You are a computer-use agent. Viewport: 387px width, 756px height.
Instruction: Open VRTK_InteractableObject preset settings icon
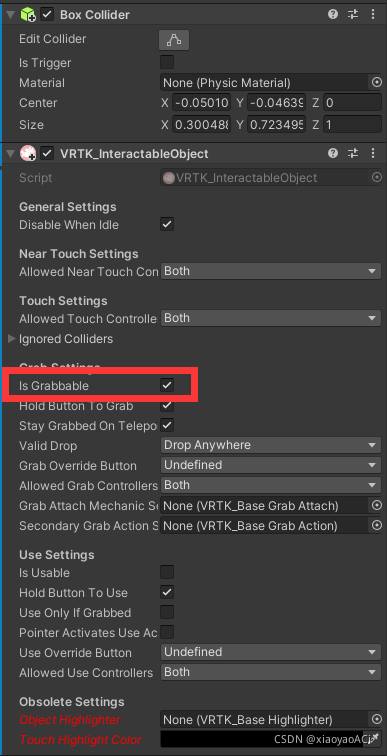click(353, 153)
